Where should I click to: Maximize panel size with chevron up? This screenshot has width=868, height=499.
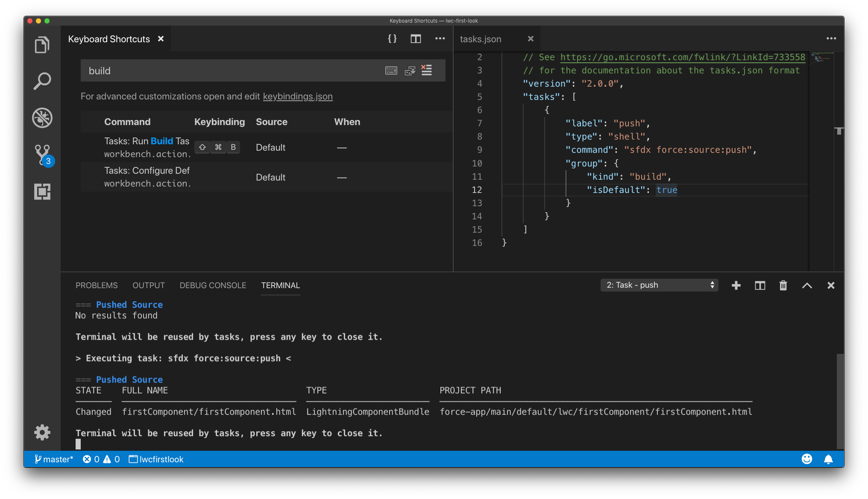[x=807, y=285]
